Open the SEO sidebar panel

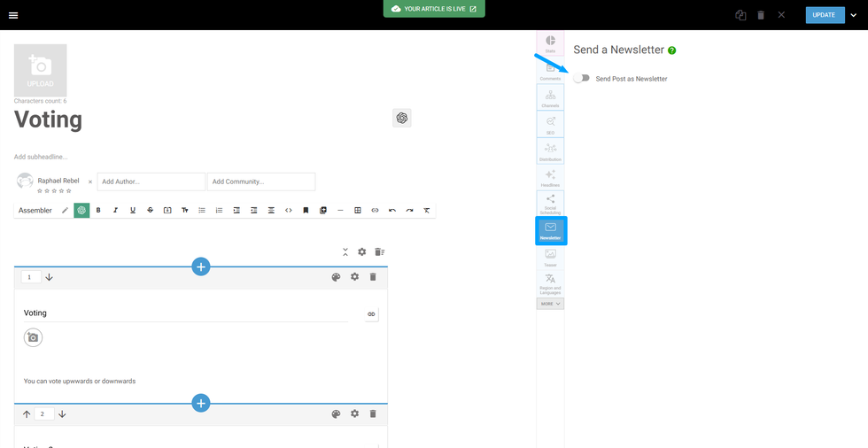(x=550, y=124)
